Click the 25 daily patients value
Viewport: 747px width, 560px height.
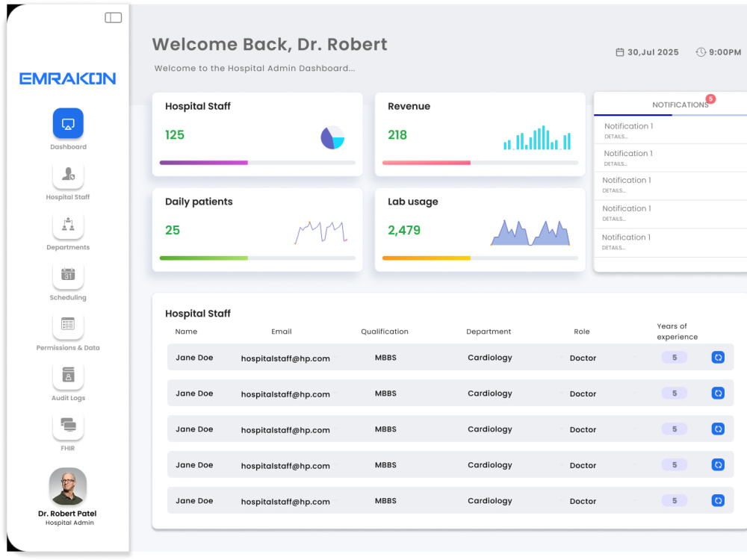point(173,230)
